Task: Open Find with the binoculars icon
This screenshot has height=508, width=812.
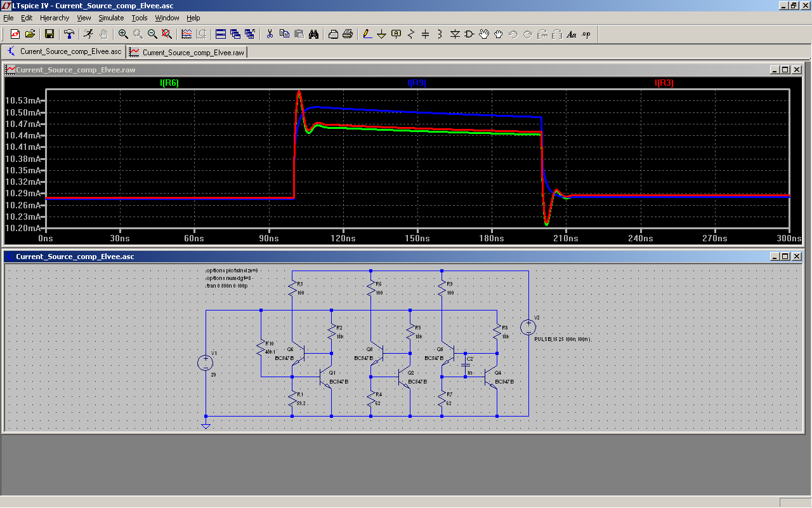Action: pos(313,34)
